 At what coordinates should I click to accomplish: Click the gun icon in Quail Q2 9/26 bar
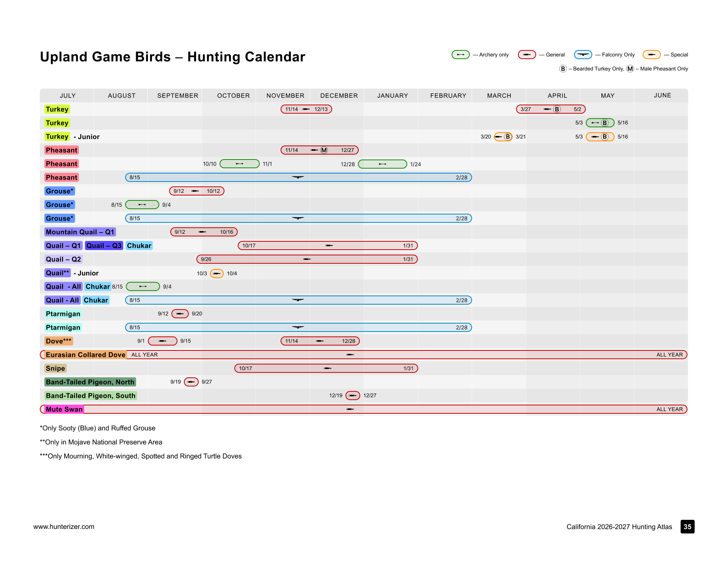(x=307, y=259)
